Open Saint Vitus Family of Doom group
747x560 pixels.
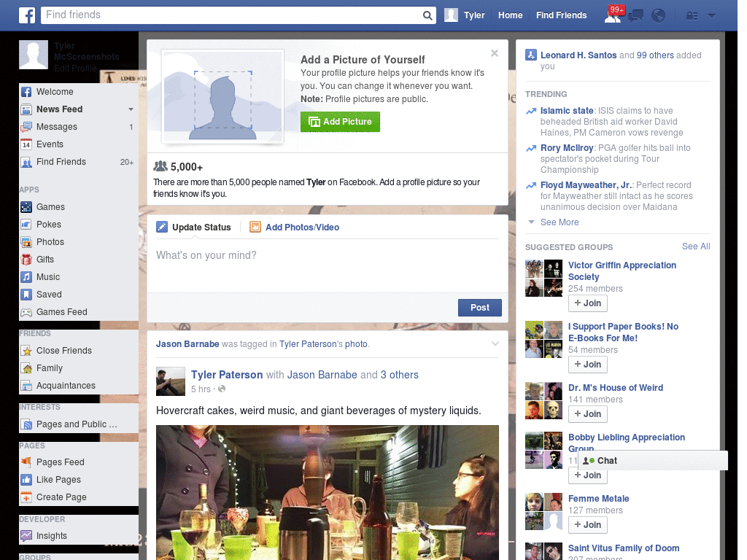[624, 548]
